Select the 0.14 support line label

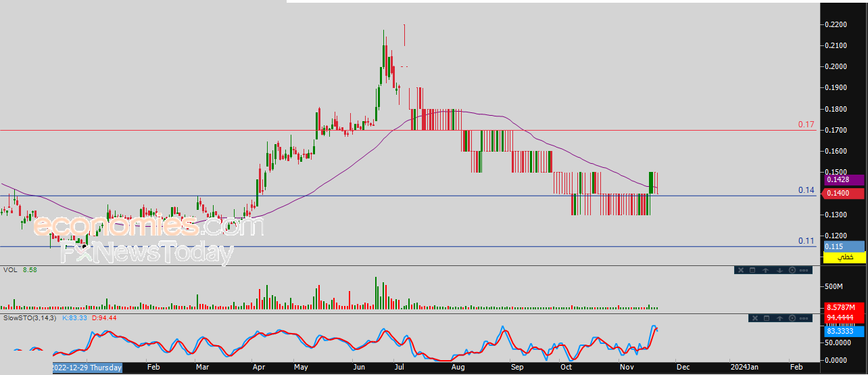point(806,190)
